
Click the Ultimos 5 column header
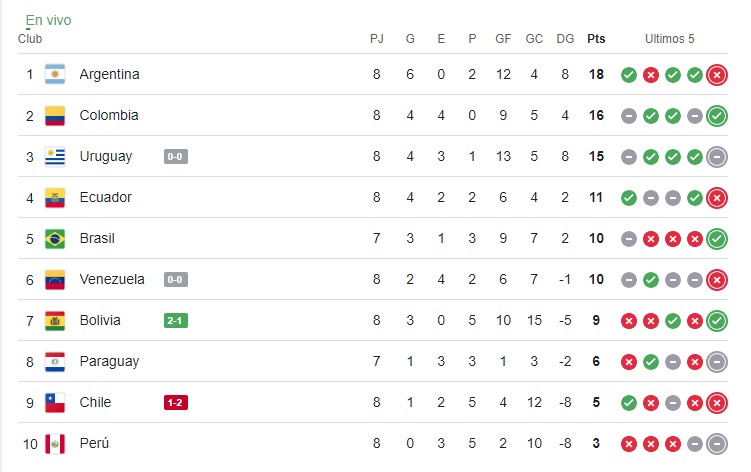pyautogui.click(x=669, y=39)
